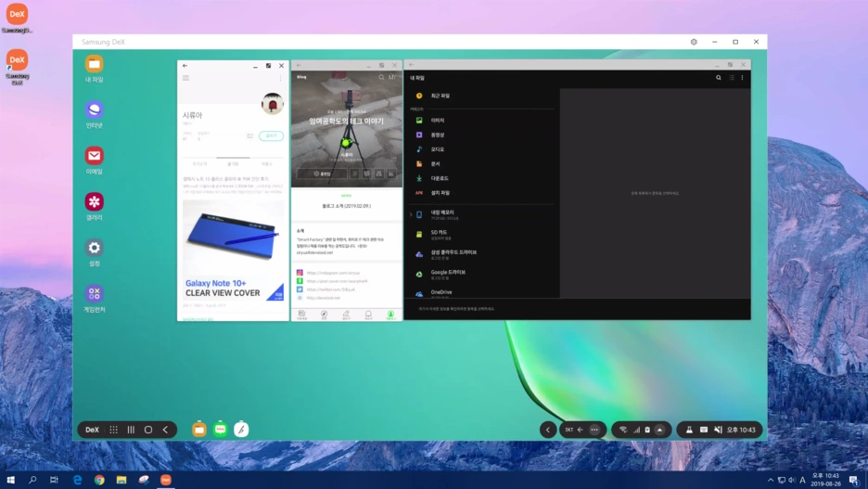Click the keyboard icon in the DeX tray
The image size is (868, 489).
704,430
